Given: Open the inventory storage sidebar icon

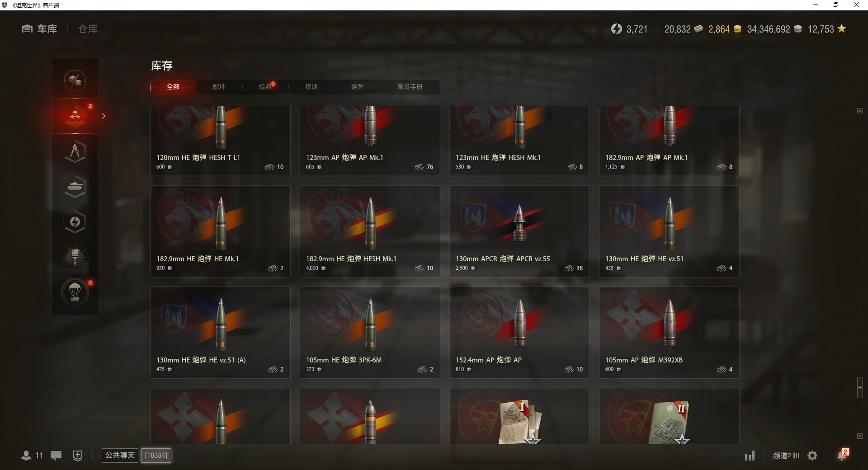Looking at the screenshot, I should (75, 116).
